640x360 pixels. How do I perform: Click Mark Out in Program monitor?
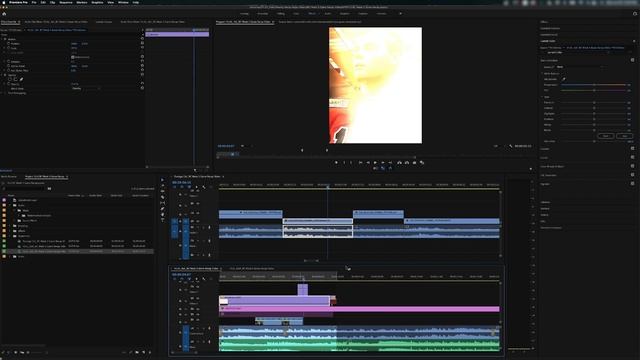(351, 163)
